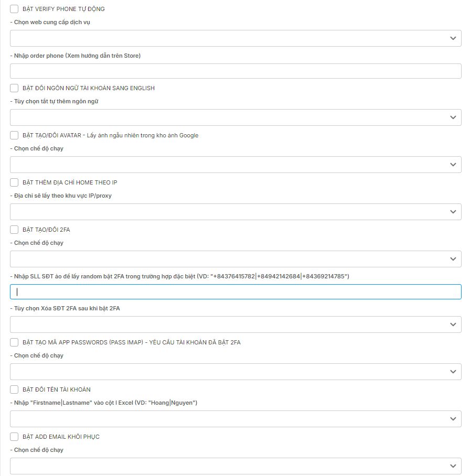
Task: Click the Nhập order phone input field
Action: 236,71
